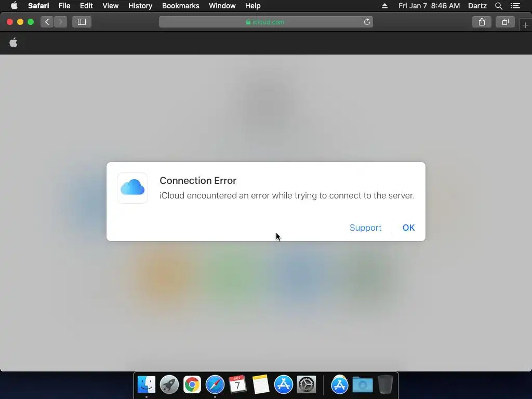Open the Dartz user menu
The image size is (532, 399).
pos(477,6)
